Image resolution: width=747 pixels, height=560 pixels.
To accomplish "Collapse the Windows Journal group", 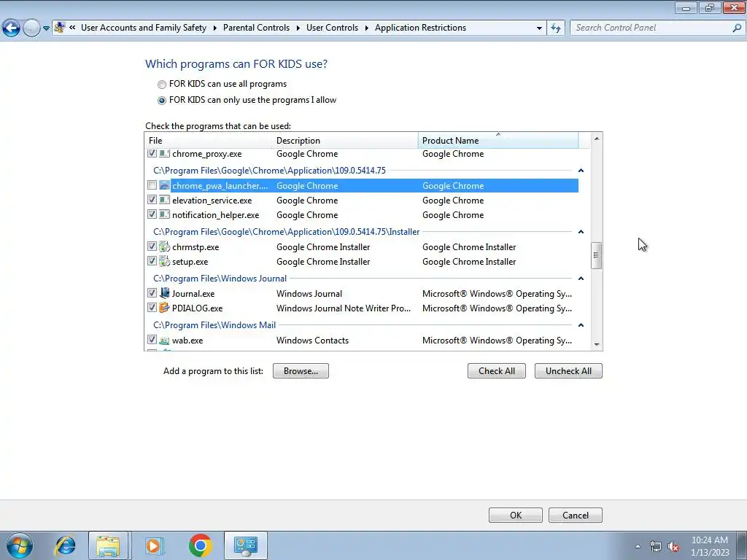I will [581, 279].
